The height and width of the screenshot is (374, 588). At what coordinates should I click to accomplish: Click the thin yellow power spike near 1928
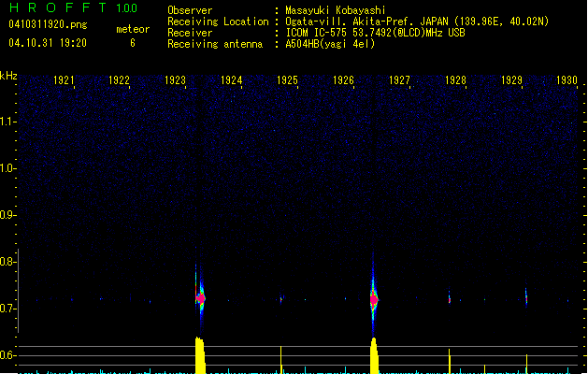450,361
